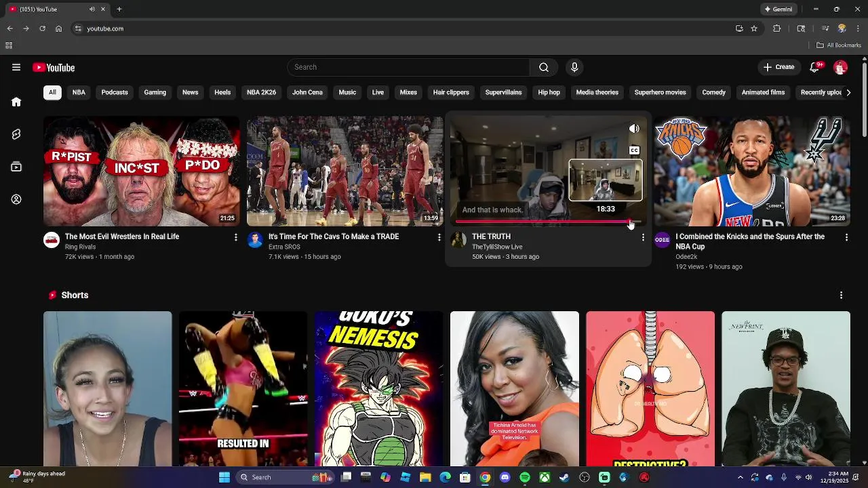Viewport: 868px width, 488px height.
Task: Open File Explorer from the taskbar
Action: [425, 477]
